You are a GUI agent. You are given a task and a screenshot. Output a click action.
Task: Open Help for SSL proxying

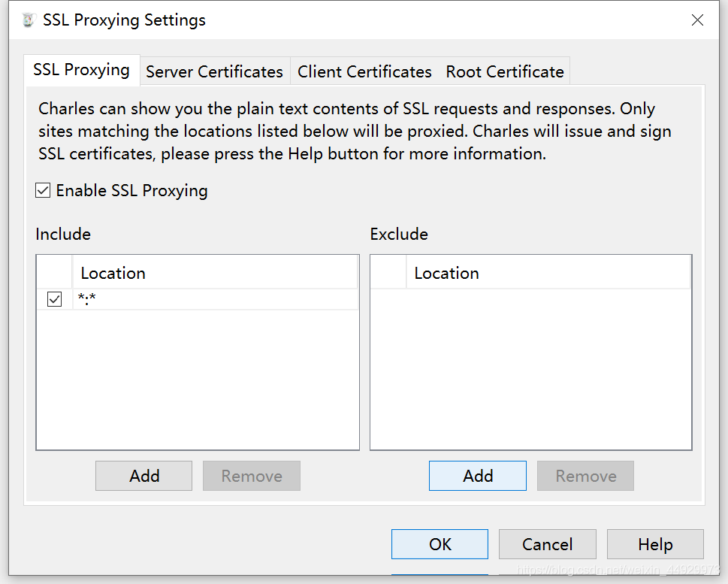pos(655,544)
